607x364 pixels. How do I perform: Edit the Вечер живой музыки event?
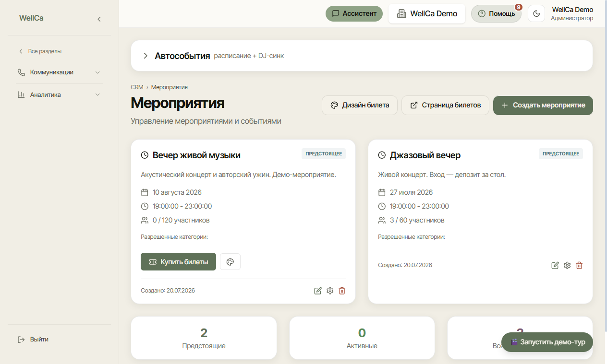(x=317, y=291)
